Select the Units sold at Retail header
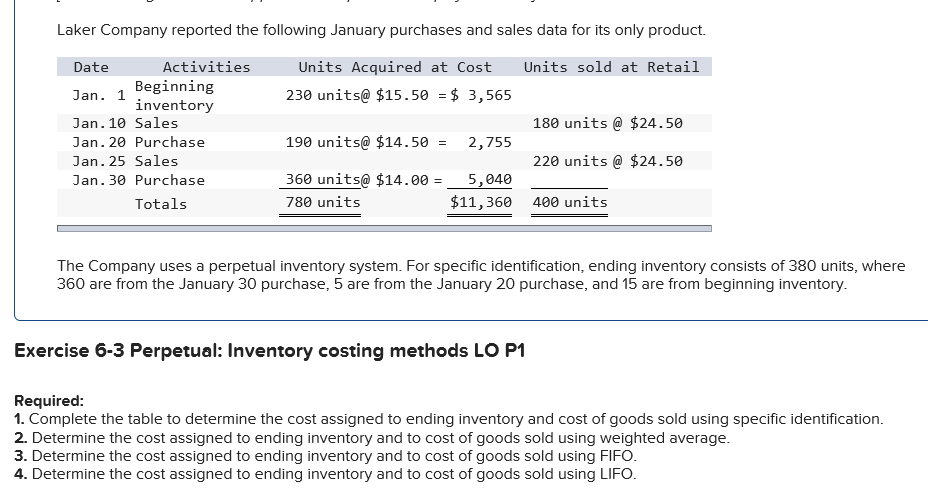The height and width of the screenshot is (493, 928). [611, 67]
